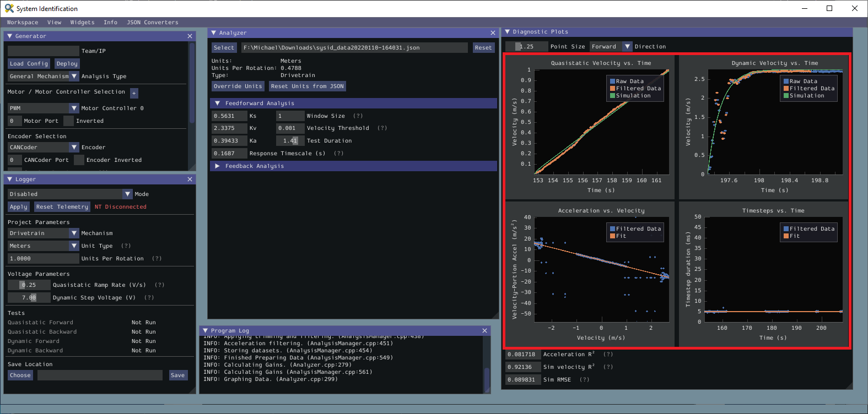Screen dimensions: 868x414
Task: Open the Analysis Type dropdown
Action: pyautogui.click(x=74, y=77)
